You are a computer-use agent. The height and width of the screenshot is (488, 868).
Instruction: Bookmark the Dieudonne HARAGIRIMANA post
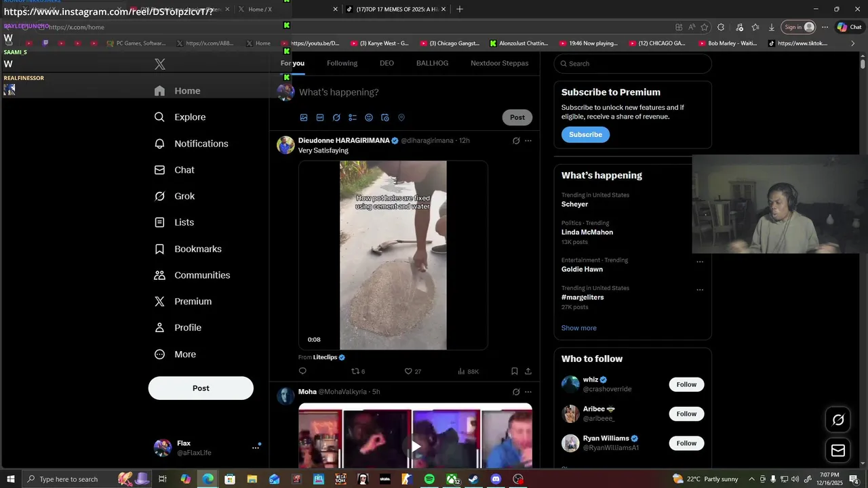pos(515,371)
